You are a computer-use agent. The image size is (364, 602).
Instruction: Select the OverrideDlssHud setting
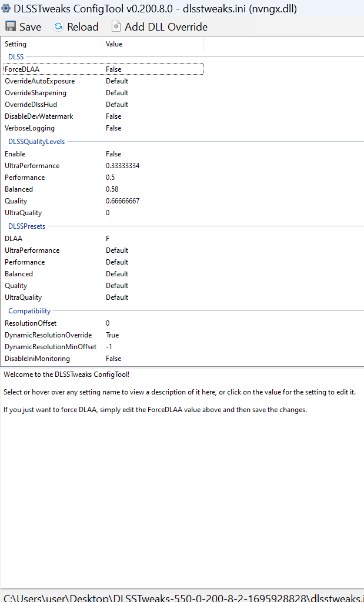tap(31, 105)
